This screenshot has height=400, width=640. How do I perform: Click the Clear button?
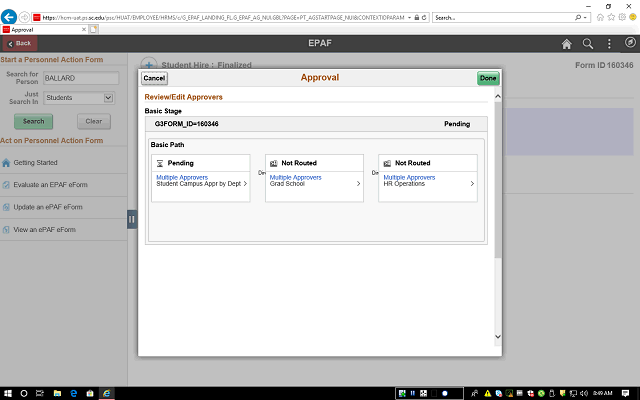[94, 121]
